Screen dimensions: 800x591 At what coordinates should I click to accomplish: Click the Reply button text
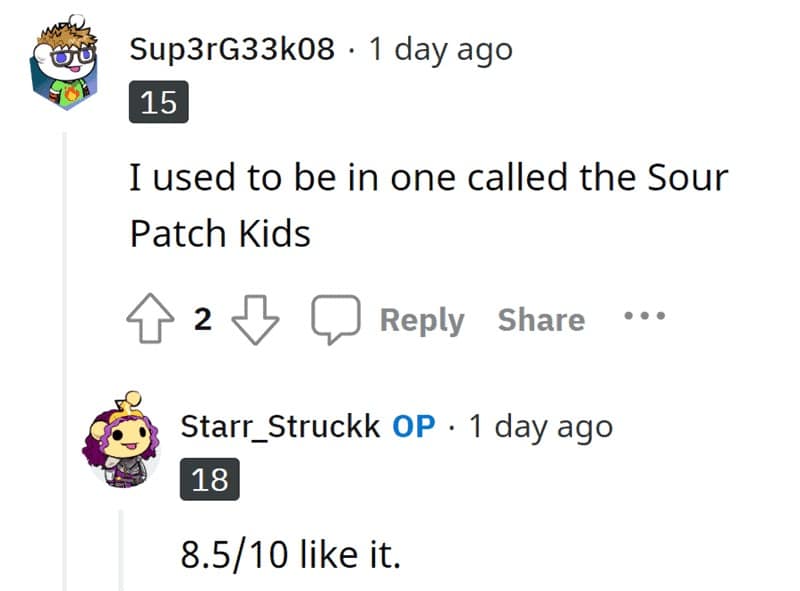click(422, 321)
